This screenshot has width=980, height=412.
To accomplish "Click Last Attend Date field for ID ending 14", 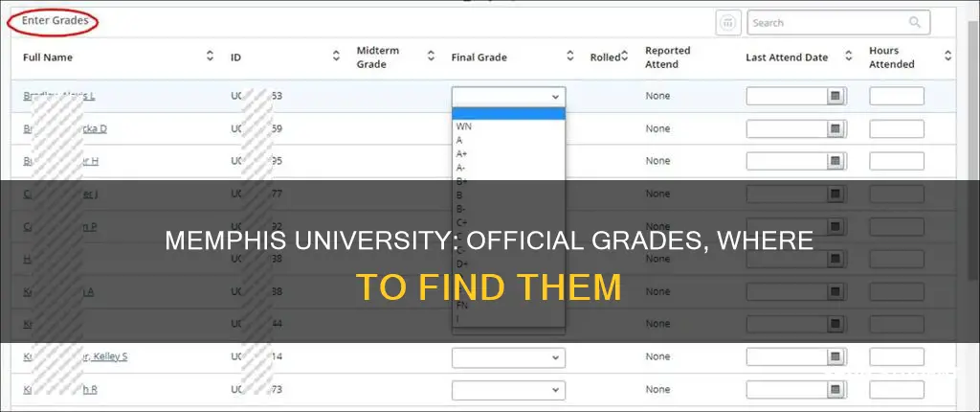I will (x=788, y=356).
